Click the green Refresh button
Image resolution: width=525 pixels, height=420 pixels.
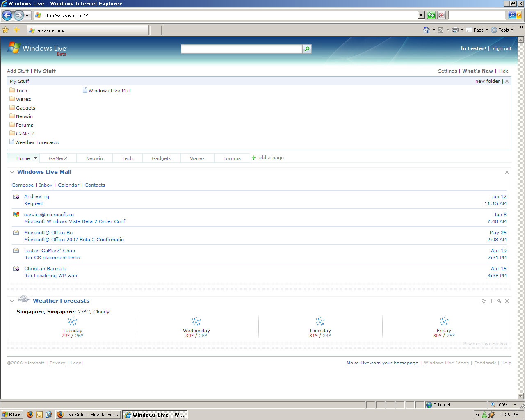pyautogui.click(x=431, y=15)
